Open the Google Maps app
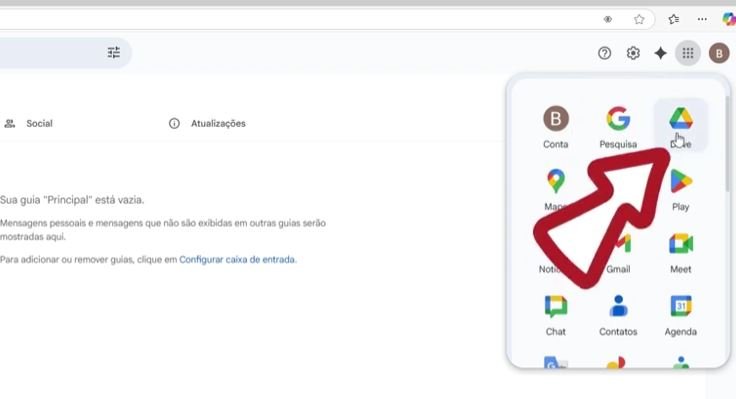736x399 pixels. click(556, 189)
